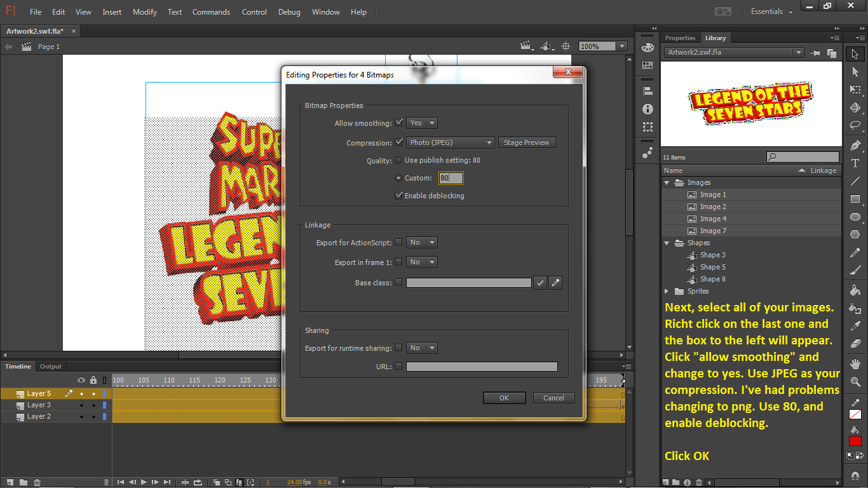Toggle the Allow smoothing checkbox
Viewport: 868px width, 488px height.
click(x=399, y=123)
